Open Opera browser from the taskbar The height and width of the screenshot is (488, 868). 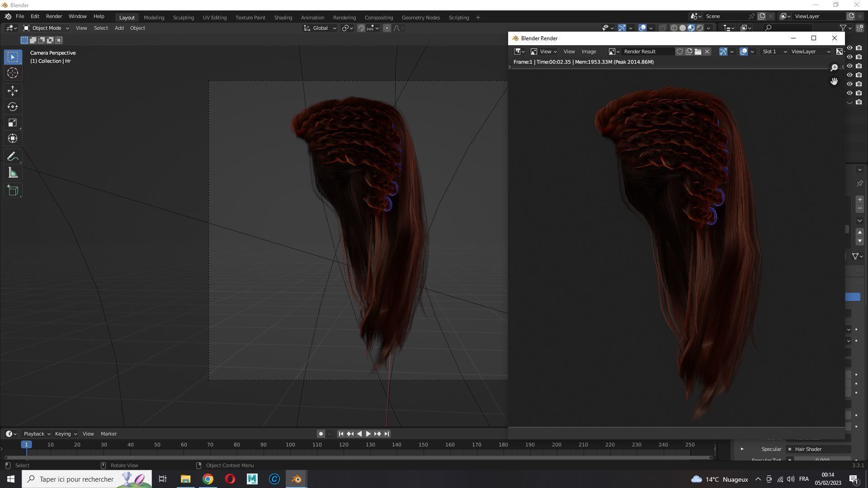point(230,479)
